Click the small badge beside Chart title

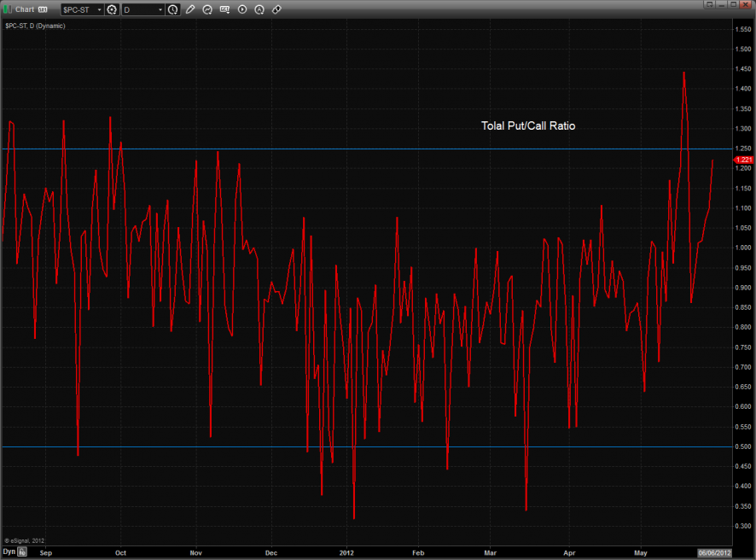[43, 9]
